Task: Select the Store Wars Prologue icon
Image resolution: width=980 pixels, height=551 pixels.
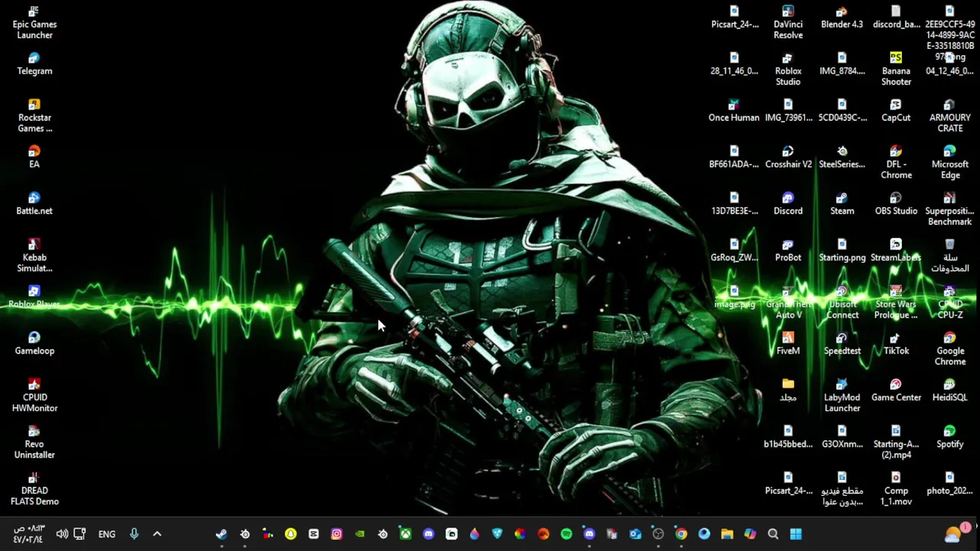Action: pos(896,302)
